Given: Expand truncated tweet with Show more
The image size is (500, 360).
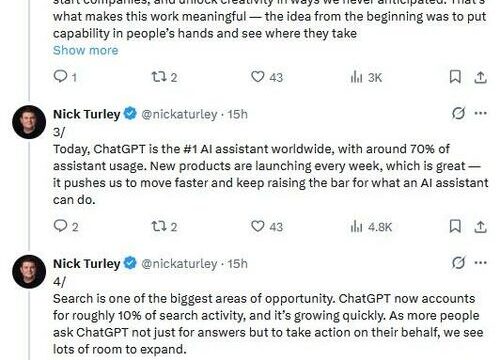Looking at the screenshot, I should 86,50.
